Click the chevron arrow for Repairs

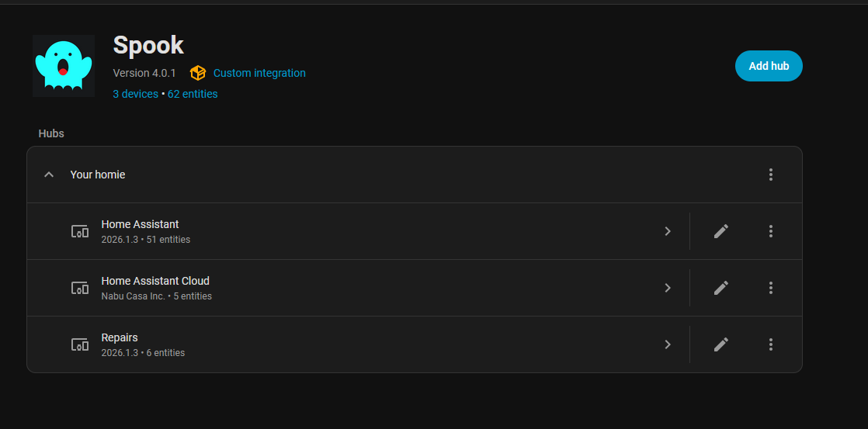[667, 344]
